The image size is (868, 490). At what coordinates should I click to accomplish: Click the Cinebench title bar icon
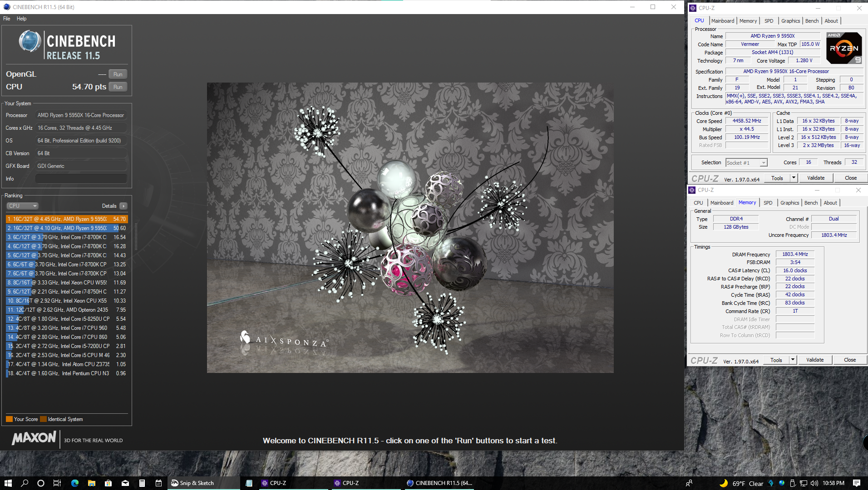pos(6,7)
